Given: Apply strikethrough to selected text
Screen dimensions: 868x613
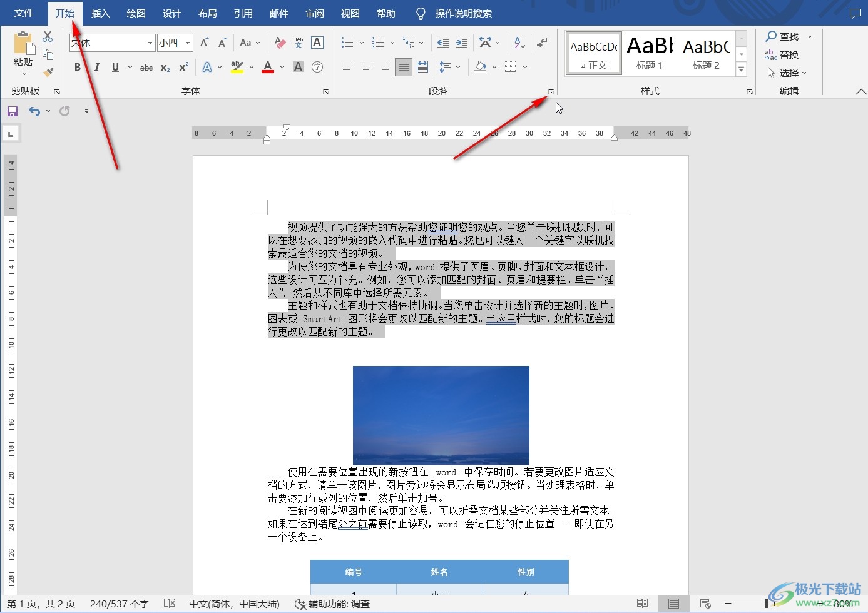Looking at the screenshot, I should click(x=146, y=67).
